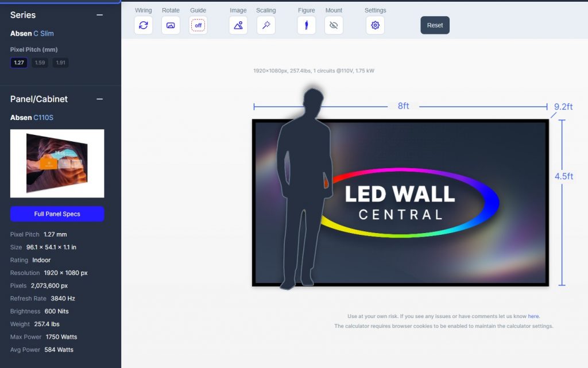
Task: Click the LED WALL CENTRAL screen preview
Action: (x=400, y=203)
